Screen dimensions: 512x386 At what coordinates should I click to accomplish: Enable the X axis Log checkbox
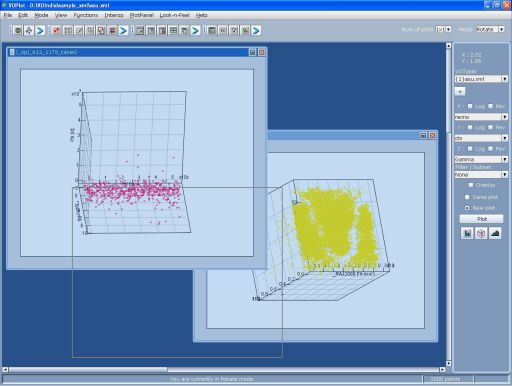[470, 106]
